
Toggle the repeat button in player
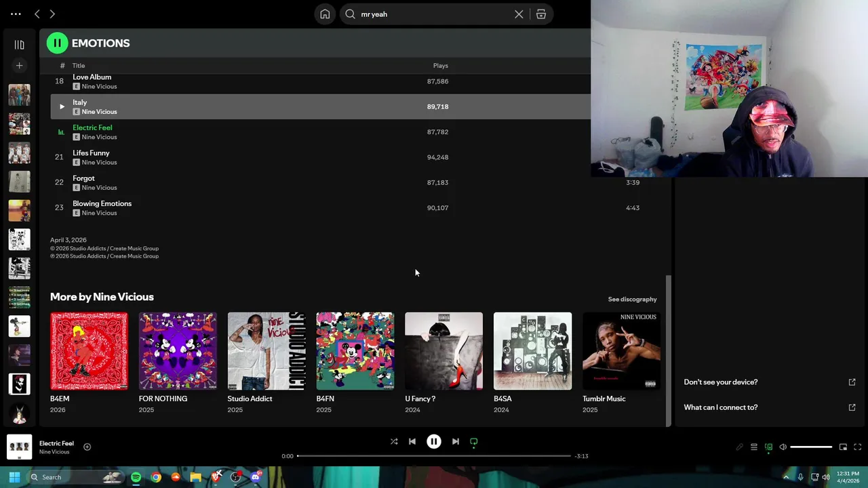(474, 442)
